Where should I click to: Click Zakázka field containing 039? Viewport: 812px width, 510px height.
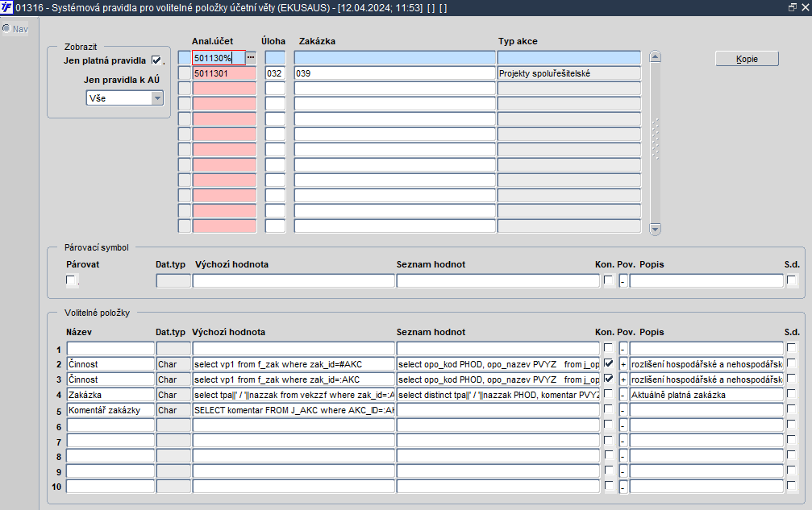click(394, 73)
